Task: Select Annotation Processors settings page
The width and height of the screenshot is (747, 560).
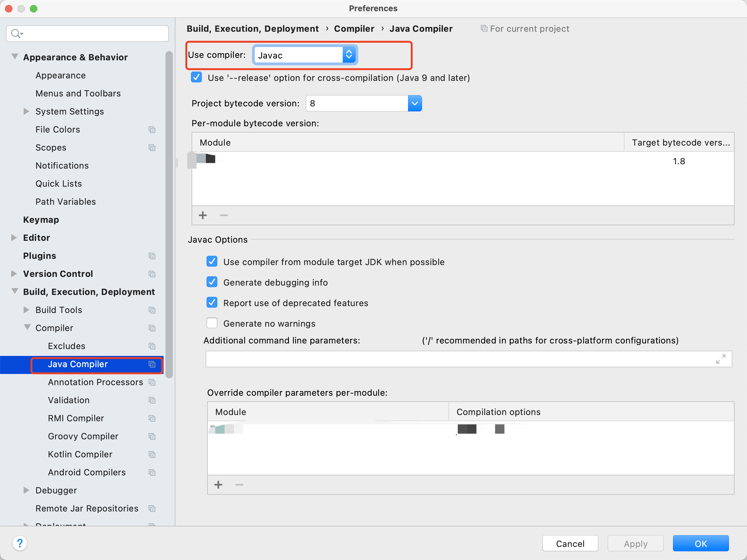Action: (x=95, y=382)
